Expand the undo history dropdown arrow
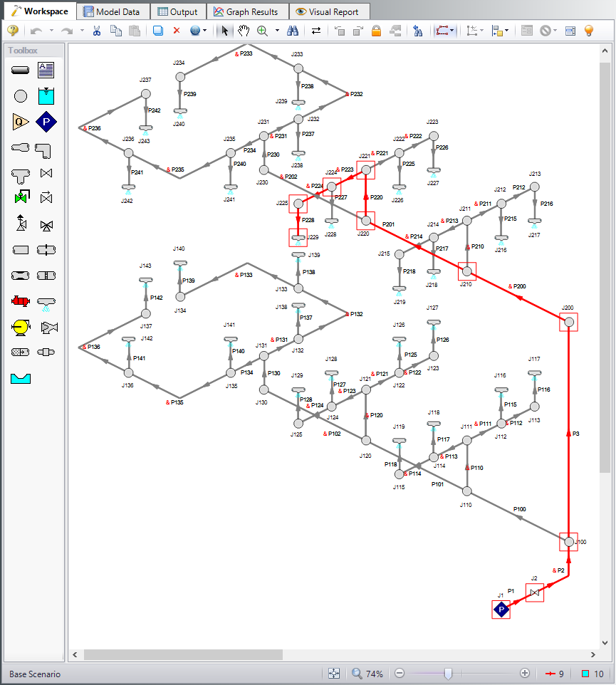 50,31
